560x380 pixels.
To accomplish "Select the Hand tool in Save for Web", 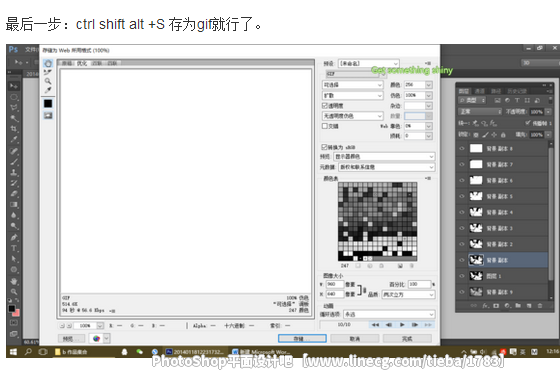I will click(x=48, y=64).
